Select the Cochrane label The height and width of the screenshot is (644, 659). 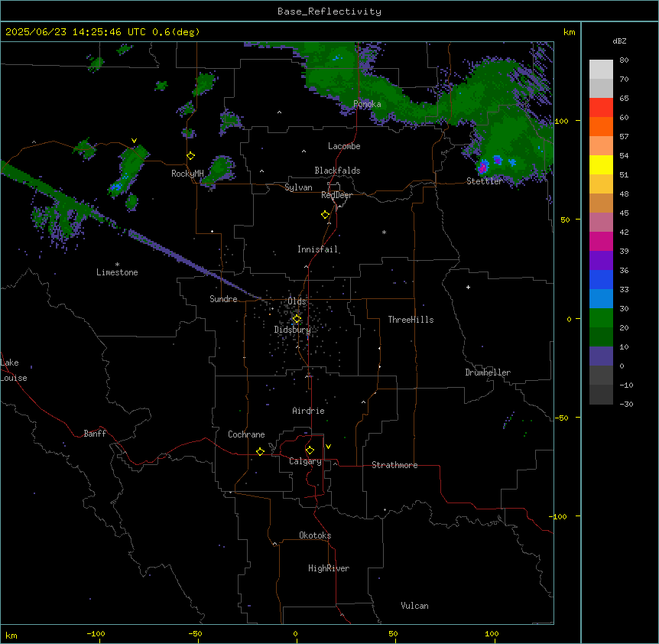[246, 434]
